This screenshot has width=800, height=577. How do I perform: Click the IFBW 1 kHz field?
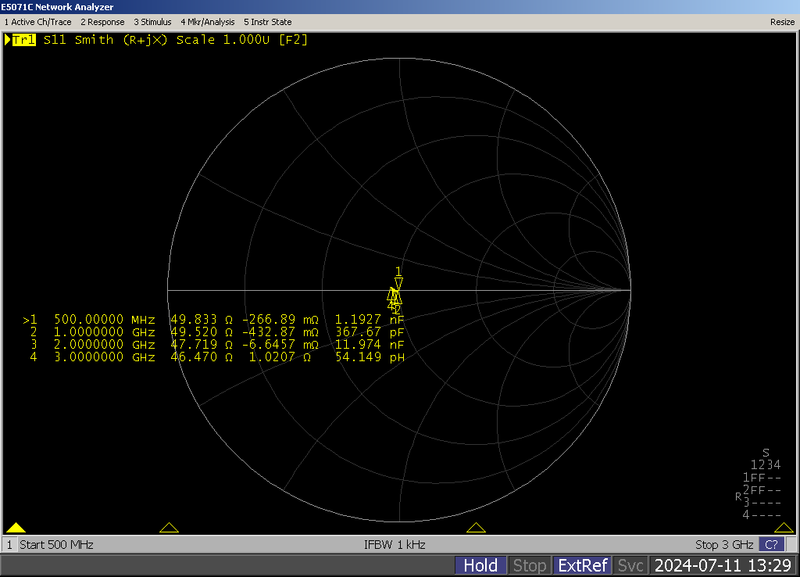pyautogui.click(x=394, y=545)
